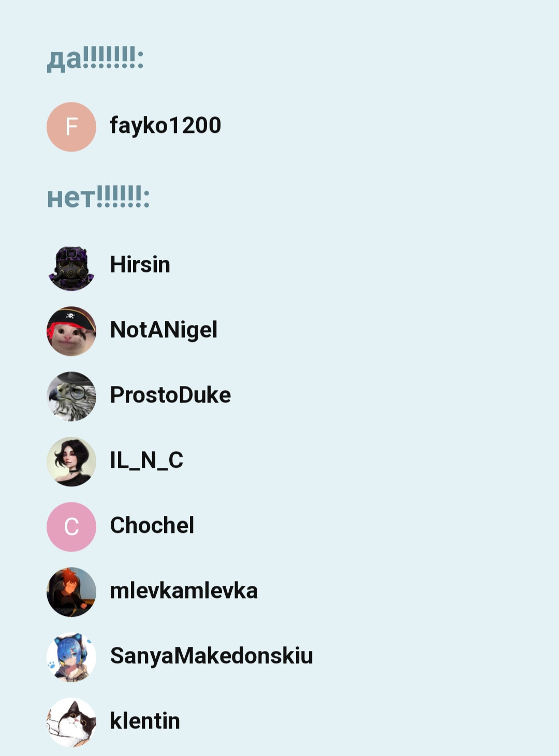This screenshot has width=559, height=756.
Task: Open SanyaMakedonskiu's name entry
Action: click(x=212, y=656)
